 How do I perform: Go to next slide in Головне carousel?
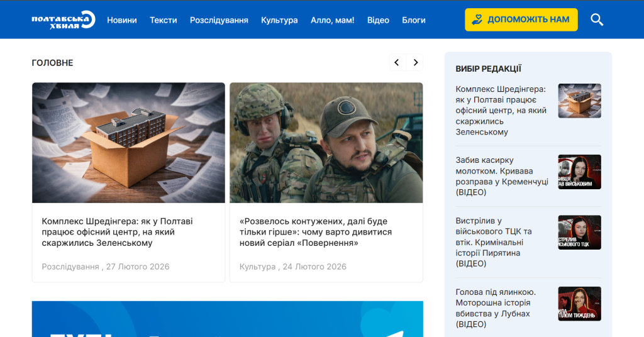415,62
